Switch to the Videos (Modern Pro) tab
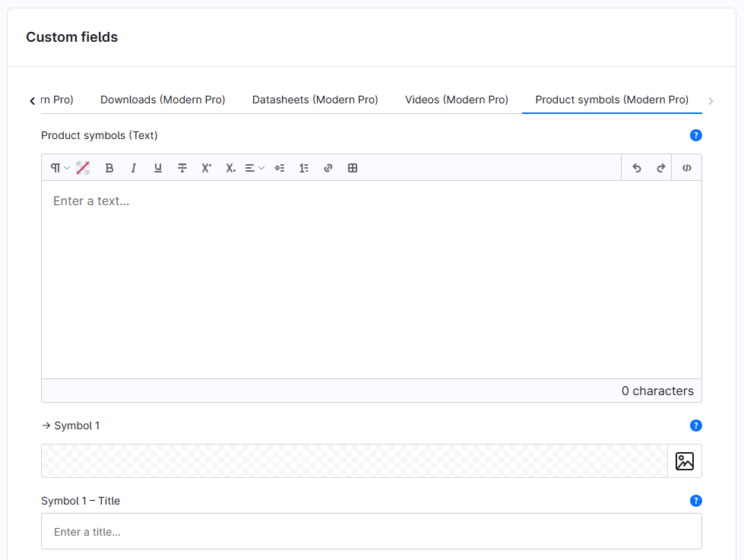The width and height of the screenshot is (744, 560). pyautogui.click(x=457, y=100)
